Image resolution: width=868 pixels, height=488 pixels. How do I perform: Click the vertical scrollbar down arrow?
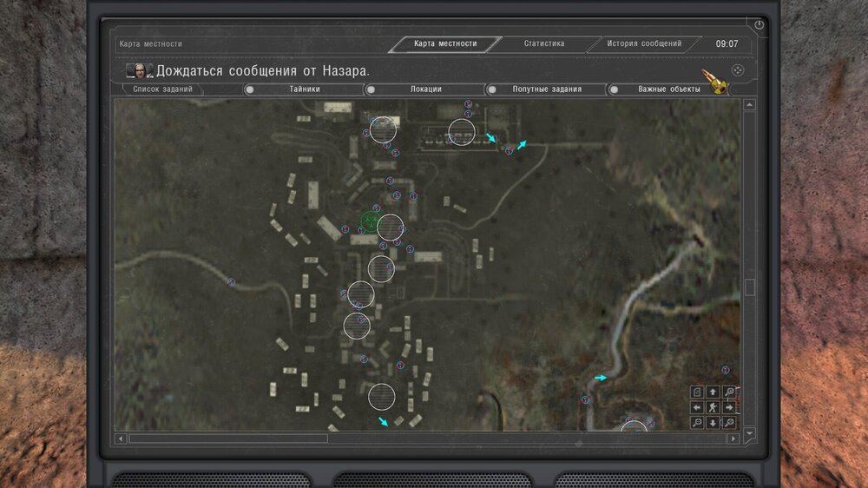pyautogui.click(x=750, y=433)
